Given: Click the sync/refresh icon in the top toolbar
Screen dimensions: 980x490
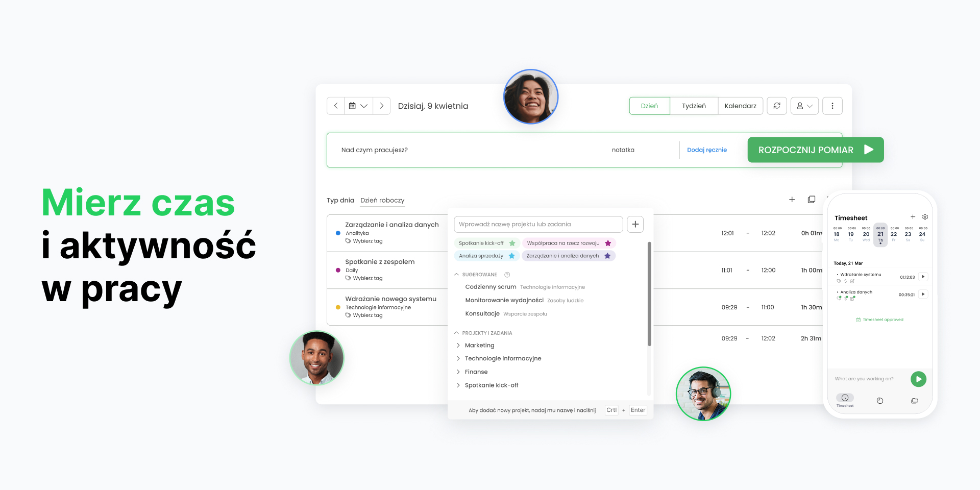Looking at the screenshot, I should pos(777,106).
